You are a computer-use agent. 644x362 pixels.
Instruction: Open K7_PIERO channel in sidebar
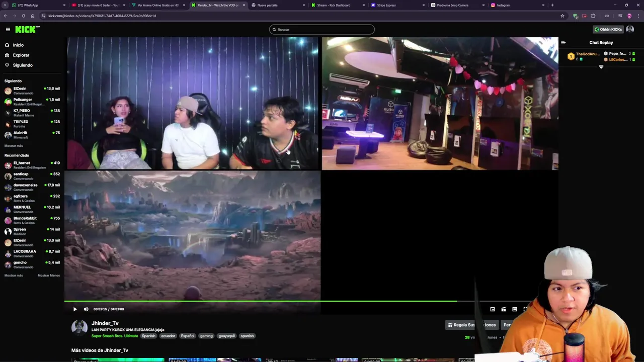(32, 113)
